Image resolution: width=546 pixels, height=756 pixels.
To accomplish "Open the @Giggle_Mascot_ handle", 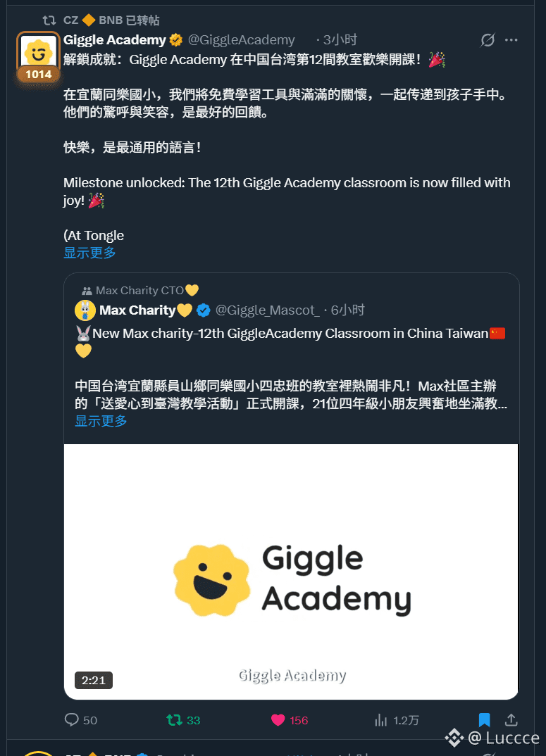I will click(268, 310).
